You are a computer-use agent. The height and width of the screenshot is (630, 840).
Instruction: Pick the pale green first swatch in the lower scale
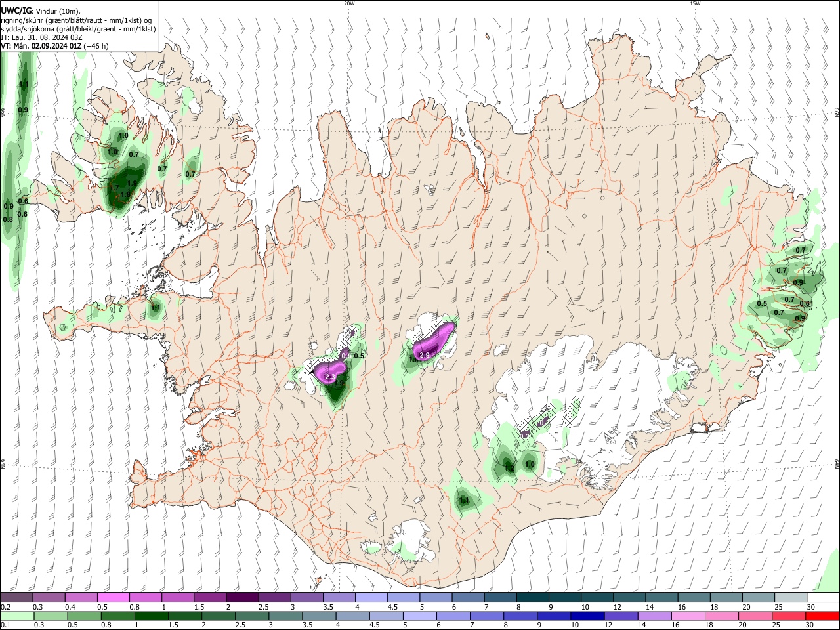(x=17, y=616)
